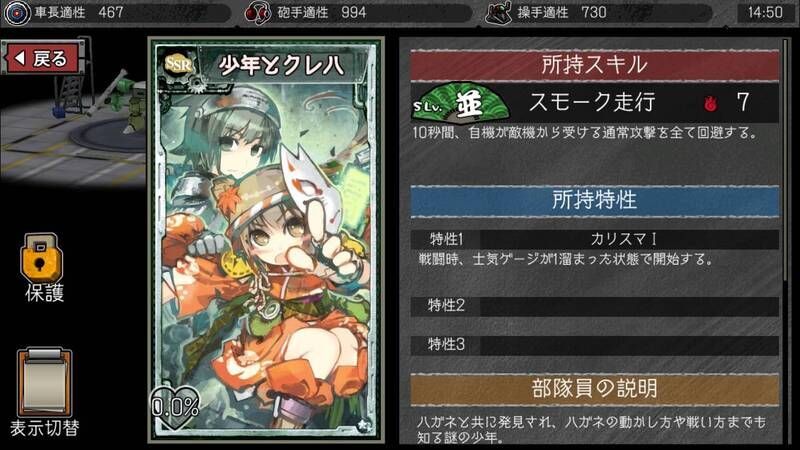Open the 所持特性 section header
This screenshot has width=800, height=450.
point(594,200)
